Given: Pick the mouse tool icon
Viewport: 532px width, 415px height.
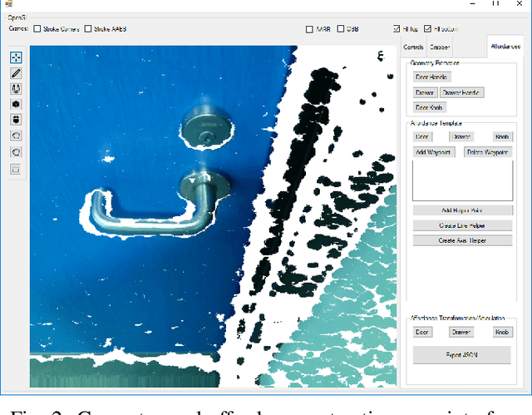Looking at the screenshot, I should click(x=16, y=121).
